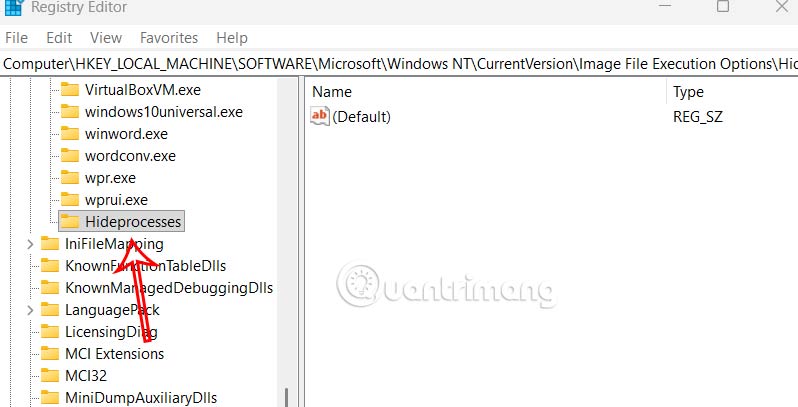The width and height of the screenshot is (798, 407).
Task: Click the LicensingDiag folder icon
Action: click(50, 332)
